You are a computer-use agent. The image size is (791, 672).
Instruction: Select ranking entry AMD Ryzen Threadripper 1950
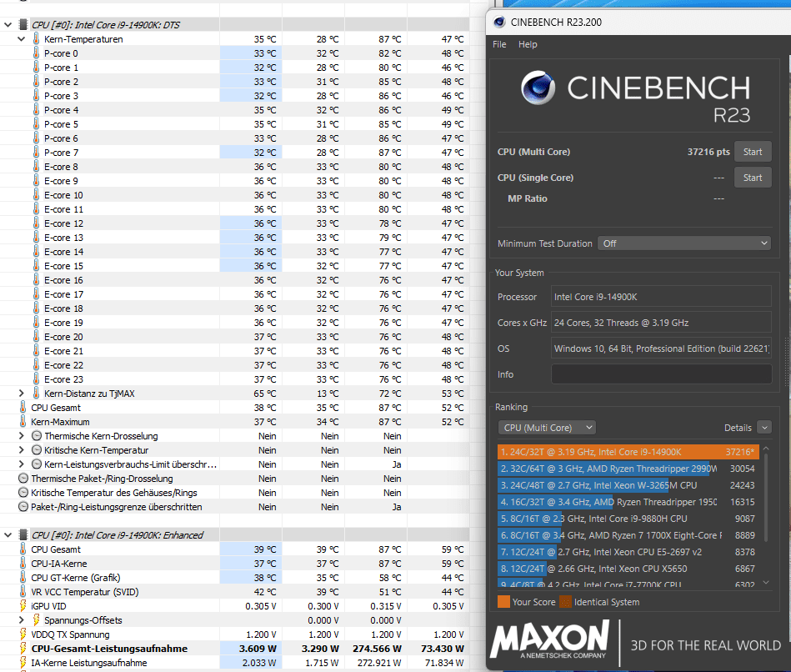click(x=628, y=502)
